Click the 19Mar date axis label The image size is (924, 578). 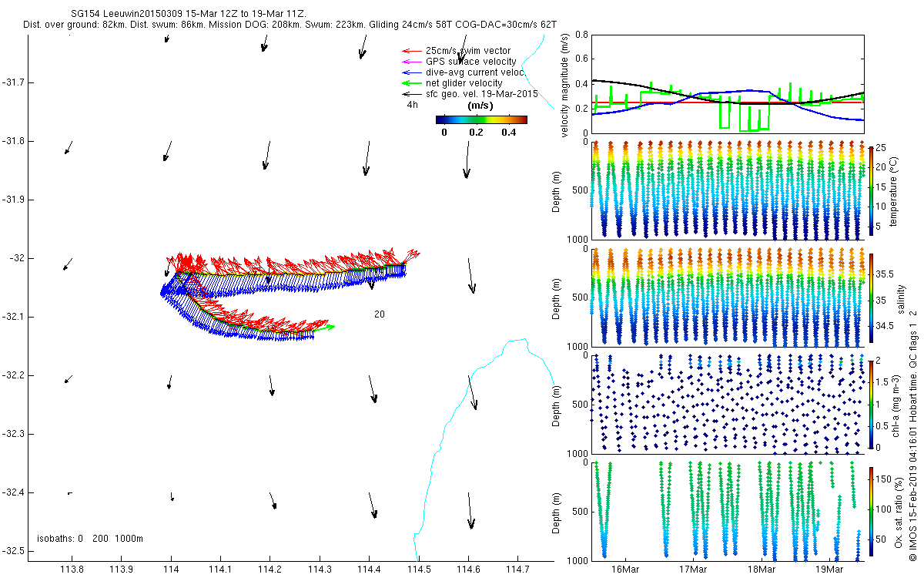(828, 569)
